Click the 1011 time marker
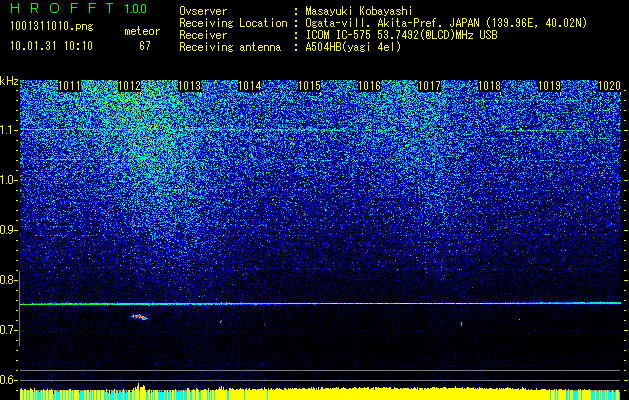The height and width of the screenshot is (400, 629). coord(69,86)
